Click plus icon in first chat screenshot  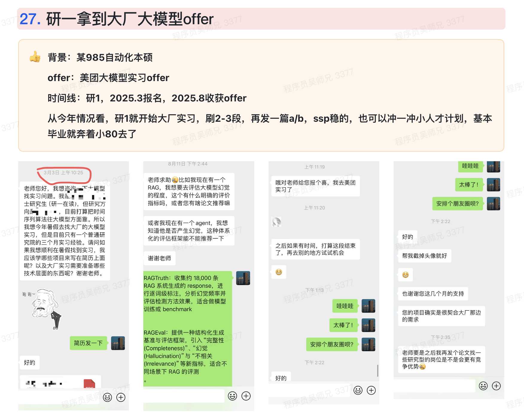(x=121, y=397)
